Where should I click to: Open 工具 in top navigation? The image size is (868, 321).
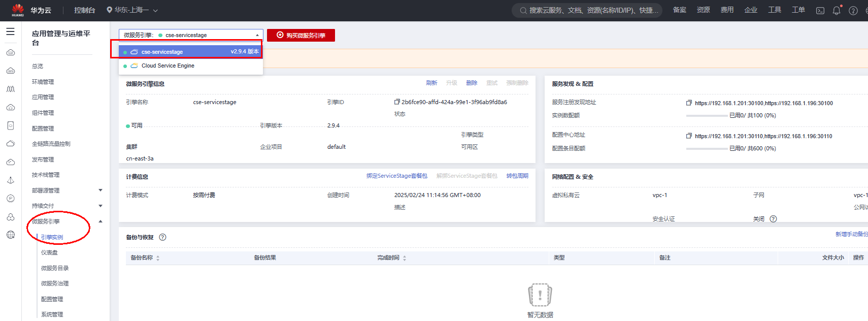point(775,10)
